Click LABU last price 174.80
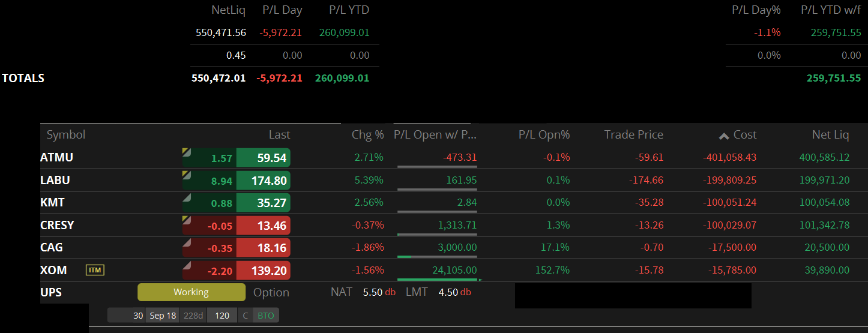Viewport: 868px width, 333px height. point(264,180)
